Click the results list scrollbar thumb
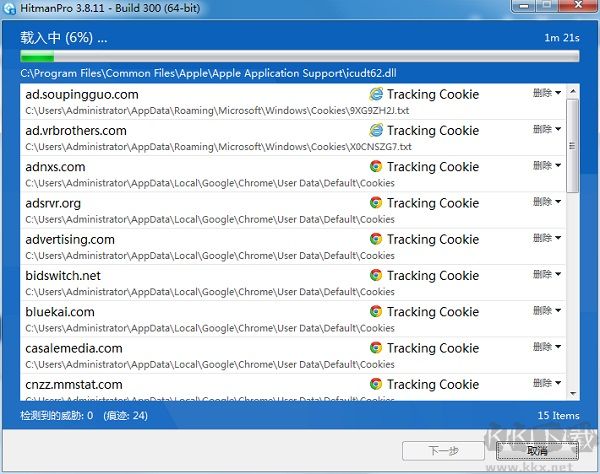The height and width of the screenshot is (474, 600). pos(572,146)
